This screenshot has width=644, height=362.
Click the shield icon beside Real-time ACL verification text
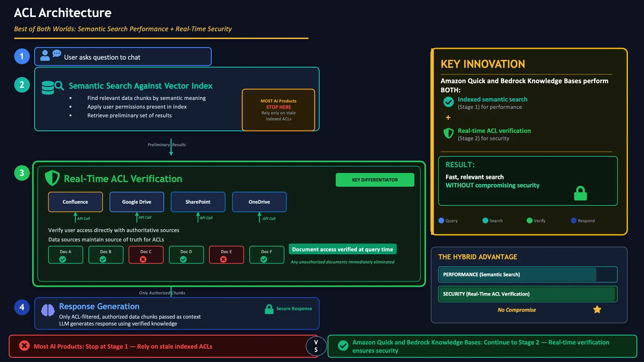pos(448,133)
